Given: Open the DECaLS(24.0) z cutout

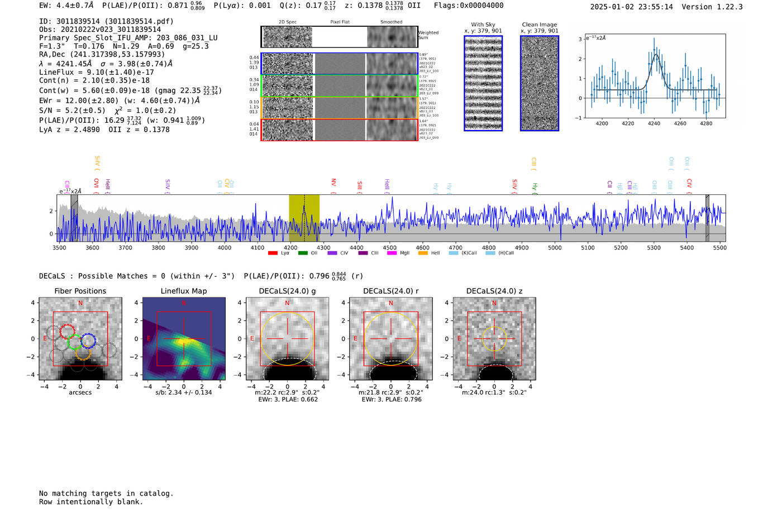Looking at the screenshot, I should coord(494,339).
